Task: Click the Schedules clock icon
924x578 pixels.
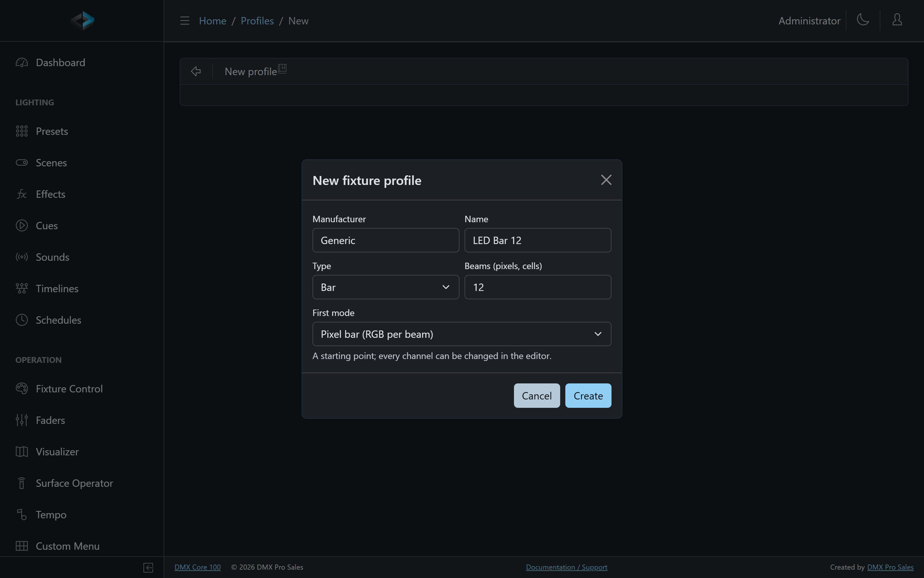Action: tap(22, 320)
